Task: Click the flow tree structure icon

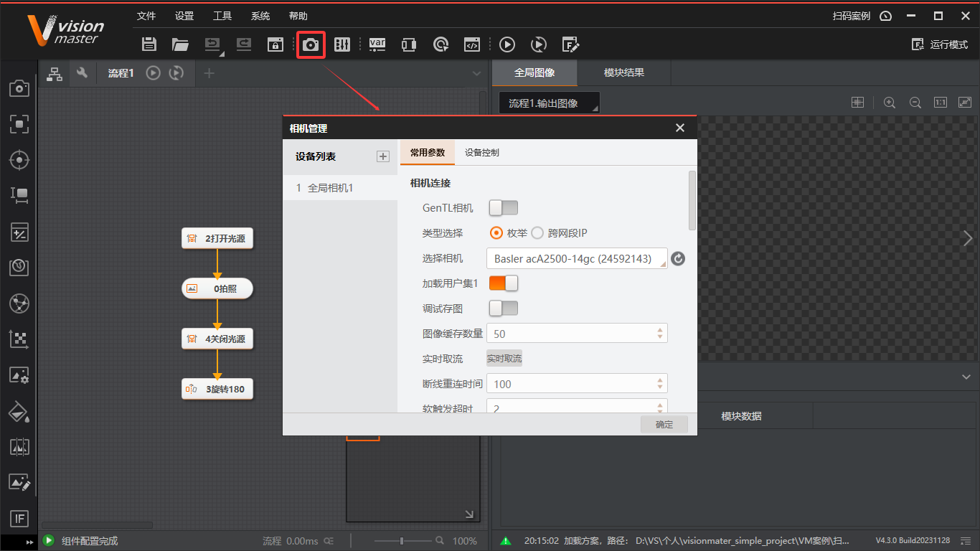Action: pyautogui.click(x=55, y=72)
